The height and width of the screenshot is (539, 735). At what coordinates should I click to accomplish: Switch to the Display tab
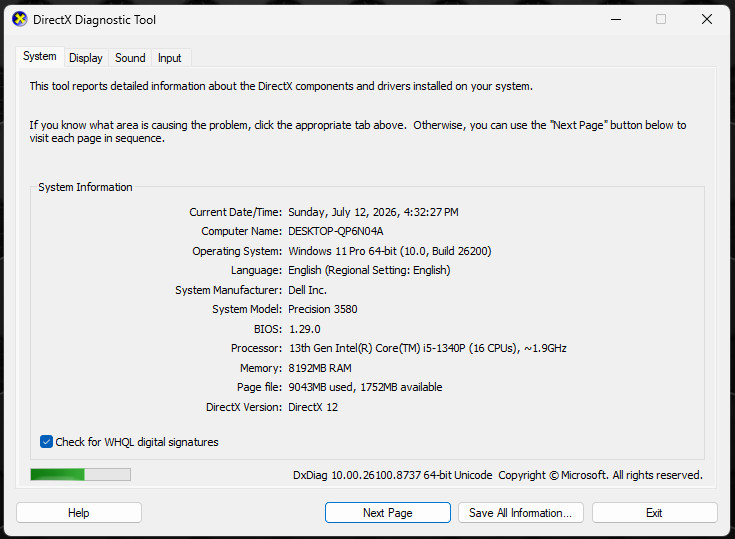[86, 58]
